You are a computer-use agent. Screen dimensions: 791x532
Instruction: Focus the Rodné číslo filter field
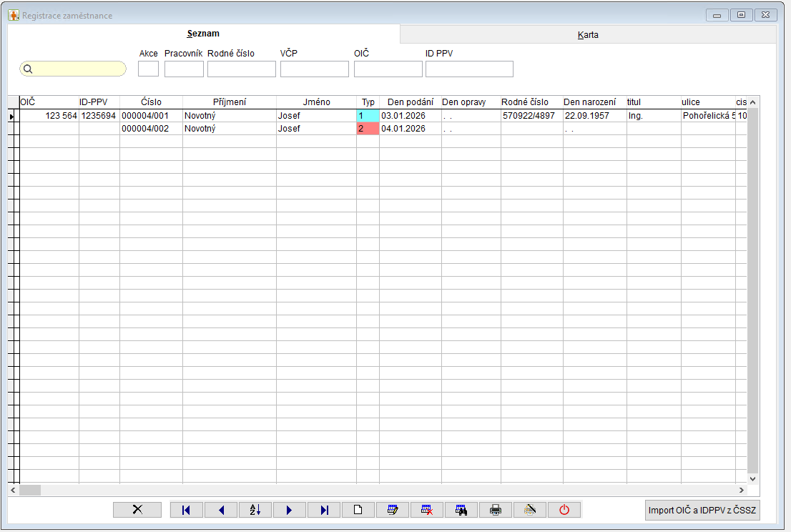241,69
